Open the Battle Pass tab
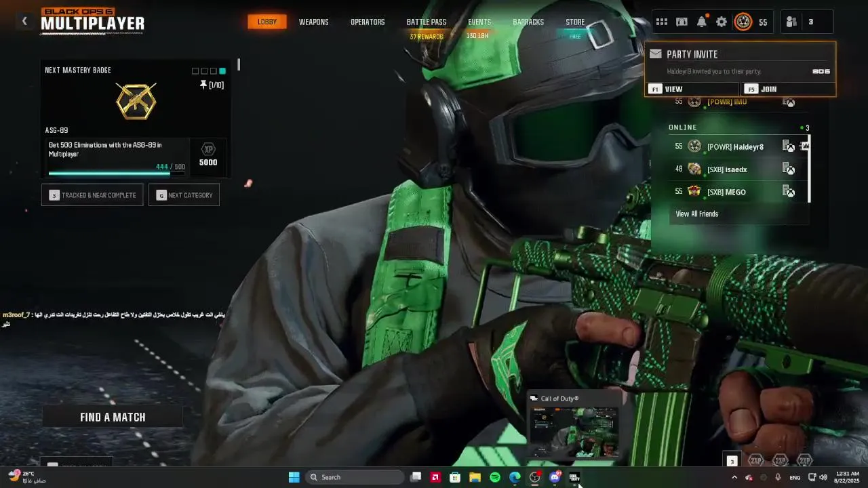Screen dimensions: 868x488 (427, 22)
